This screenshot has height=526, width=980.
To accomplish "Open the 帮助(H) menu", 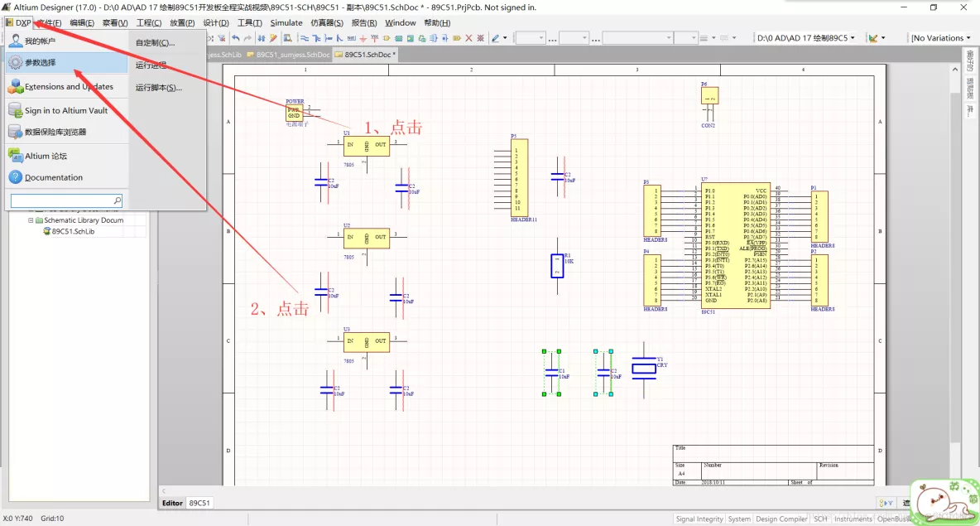I will [x=437, y=22].
